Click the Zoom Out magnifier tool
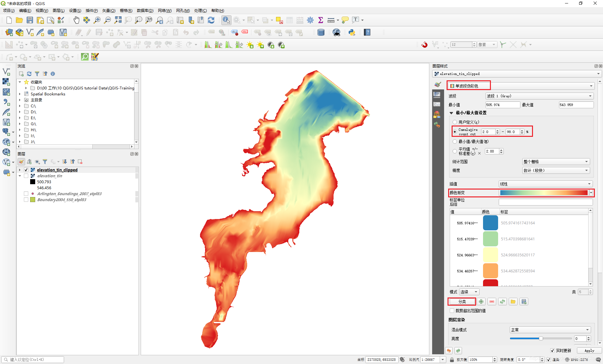This screenshot has height=364, width=603. click(x=107, y=20)
